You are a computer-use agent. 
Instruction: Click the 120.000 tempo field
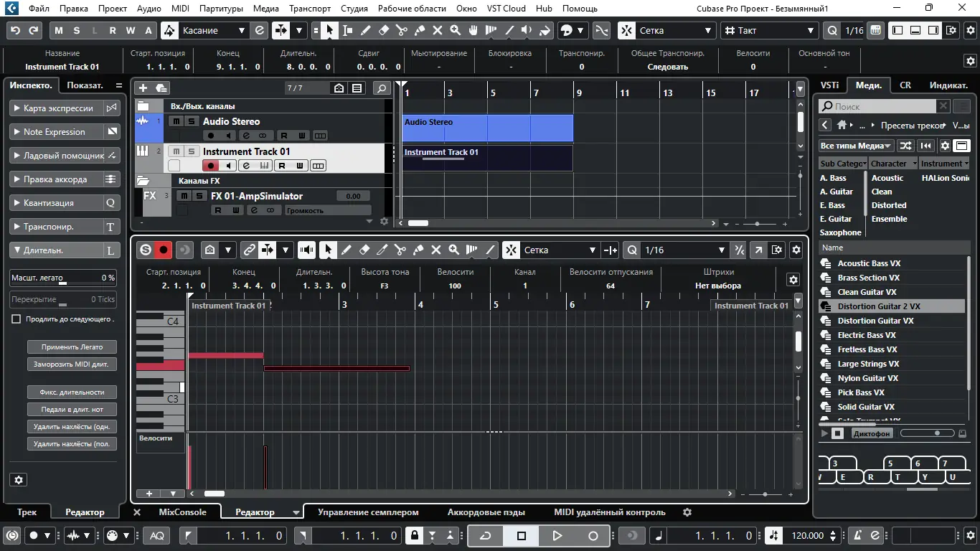click(808, 536)
